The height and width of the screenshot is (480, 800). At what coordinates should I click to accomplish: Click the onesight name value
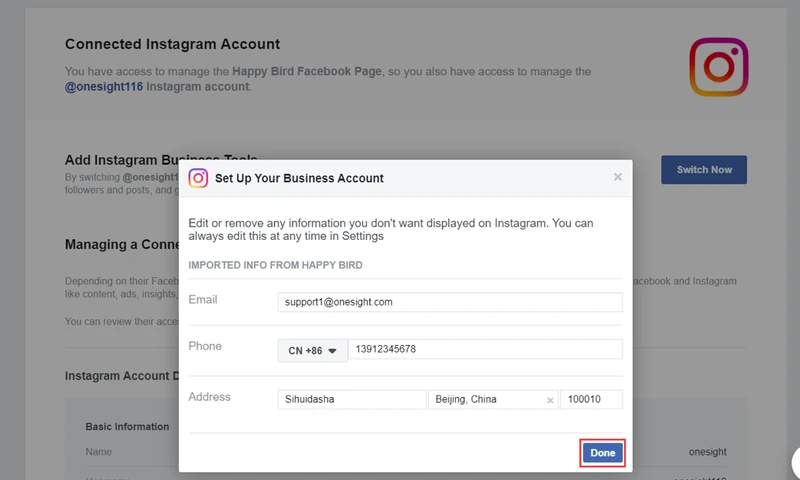[x=708, y=452]
